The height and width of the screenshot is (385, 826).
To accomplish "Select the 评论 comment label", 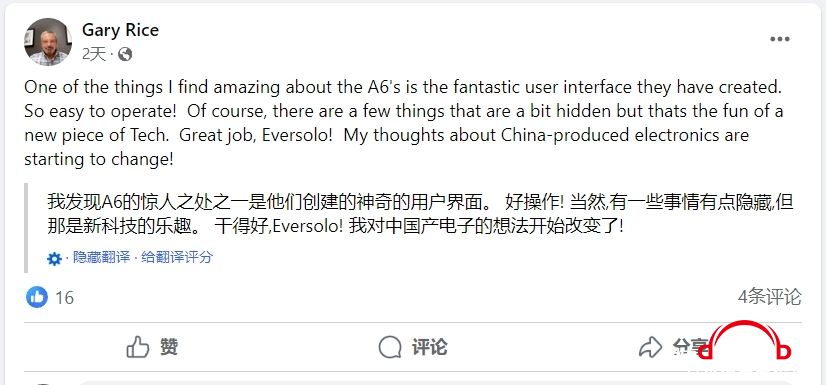I will [x=430, y=347].
